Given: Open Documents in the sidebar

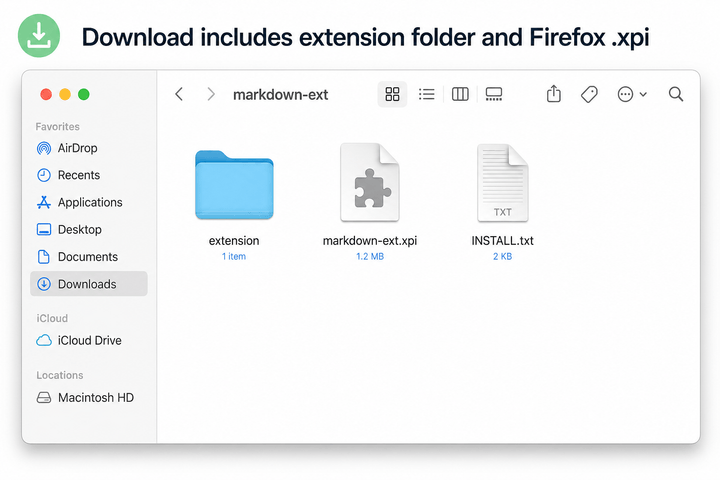Looking at the screenshot, I should click(89, 257).
